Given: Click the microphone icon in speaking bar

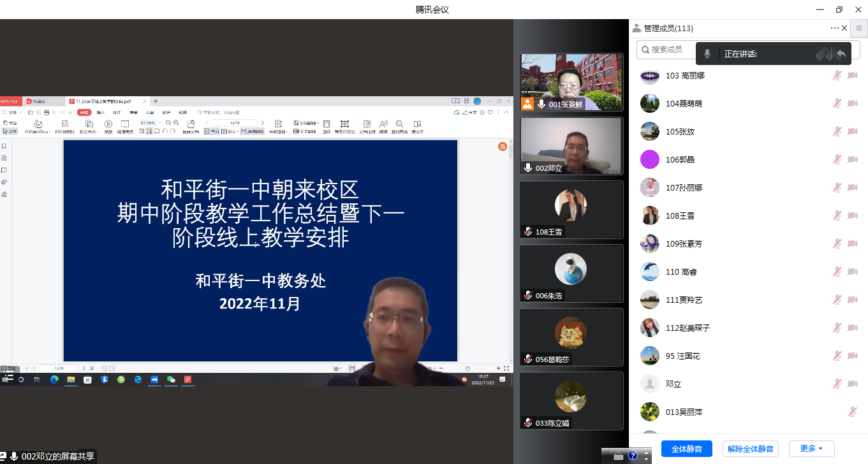Looking at the screenshot, I should pyautogui.click(x=707, y=54).
